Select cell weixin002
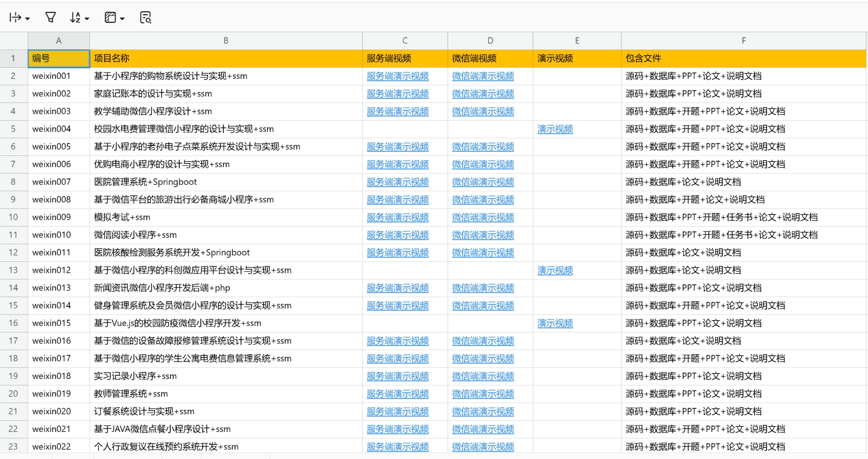Viewport: 868px width, 459px height. tap(59, 94)
